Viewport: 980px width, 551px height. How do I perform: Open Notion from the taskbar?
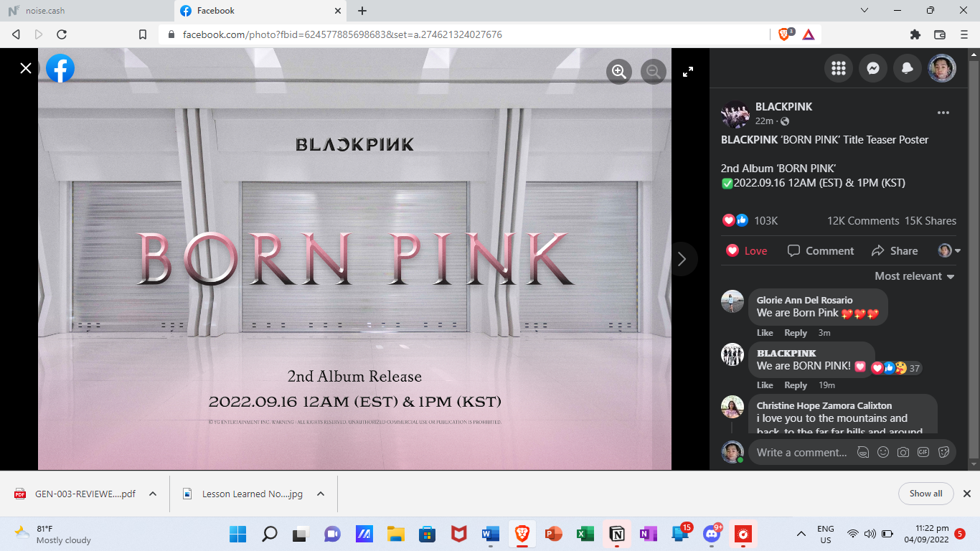(616, 534)
